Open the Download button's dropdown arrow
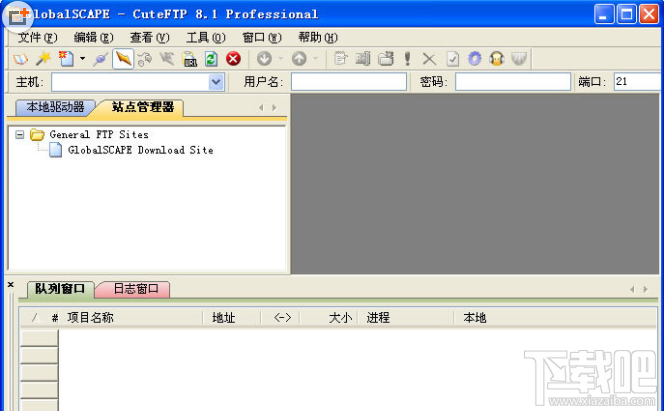 click(x=280, y=58)
